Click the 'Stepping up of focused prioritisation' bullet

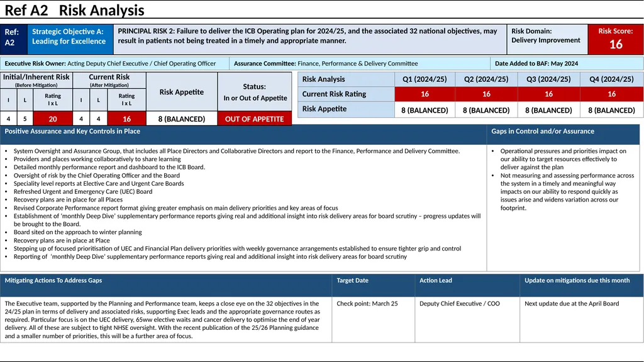click(237, 249)
